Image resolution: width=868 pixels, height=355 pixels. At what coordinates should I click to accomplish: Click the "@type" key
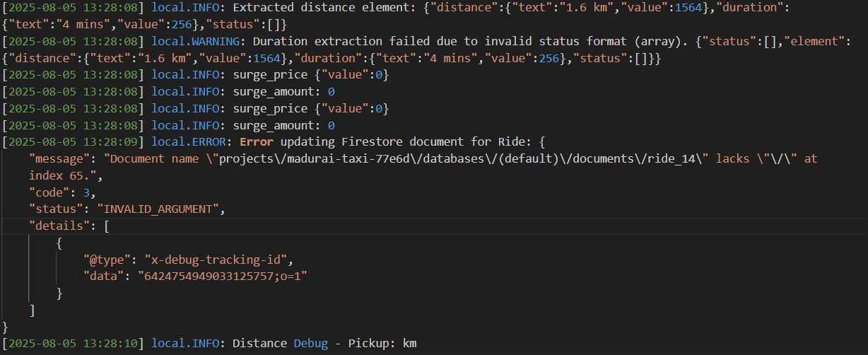pyautogui.click(x=107, y=260)
